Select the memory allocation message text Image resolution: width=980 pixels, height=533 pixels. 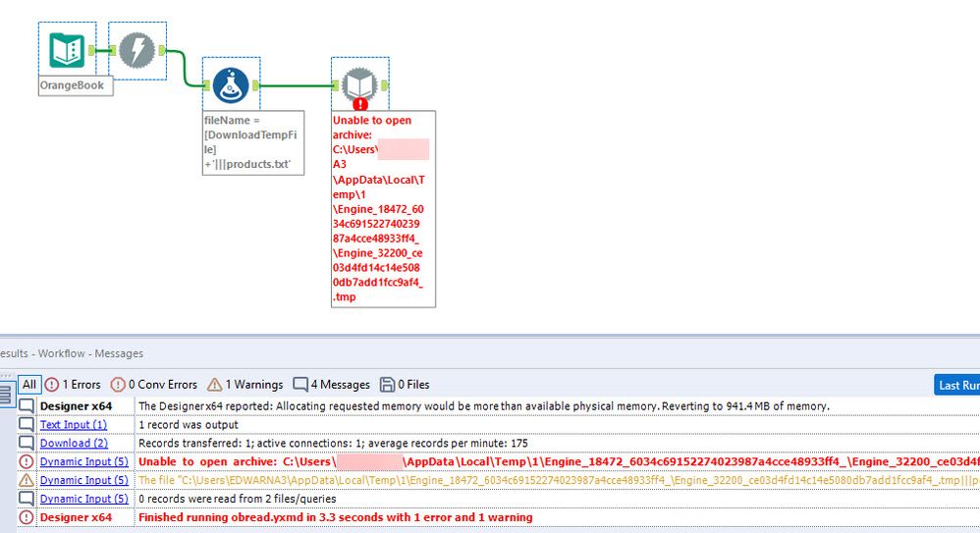tap(484, 406)
